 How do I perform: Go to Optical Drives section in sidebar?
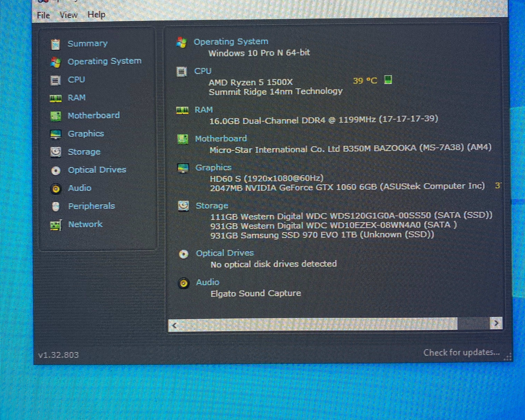[97, 170]
